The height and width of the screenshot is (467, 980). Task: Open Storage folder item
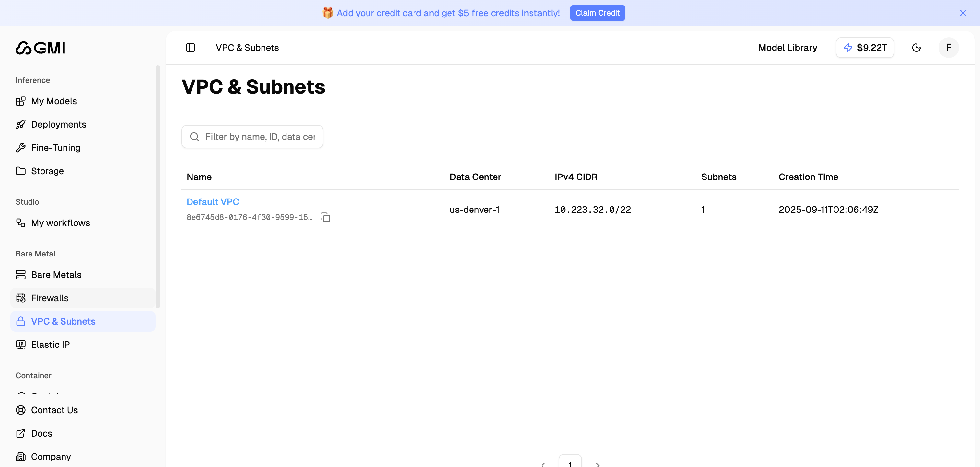[x=47, y=171]
